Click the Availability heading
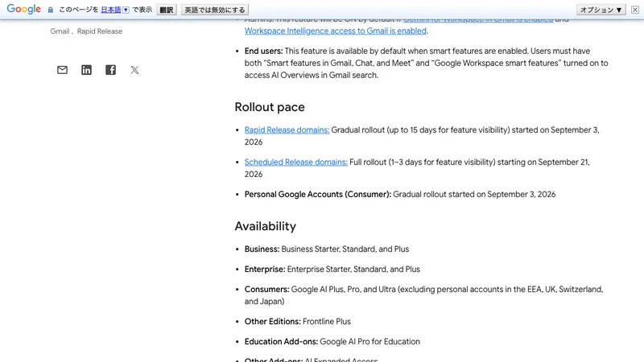644x362 pixels. [266, 226]
